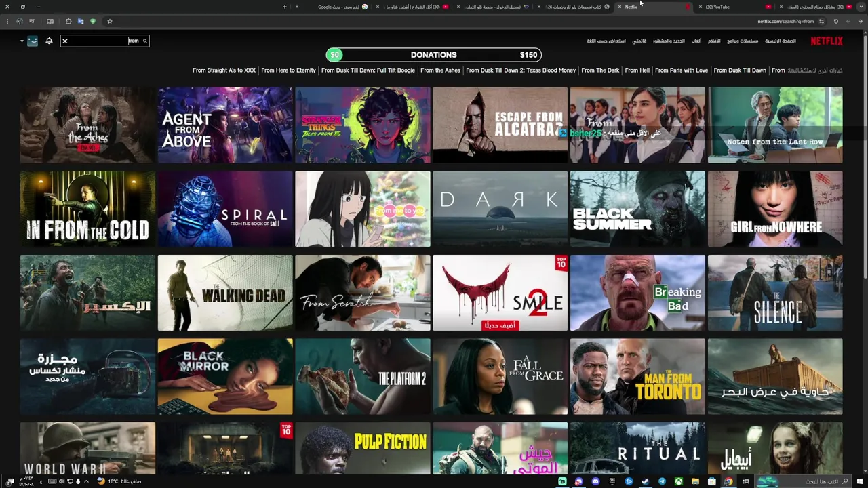The height and width of the screenshot is (488, 868).
Task: Open 'Black Summer' thumbnail
Action: coord(637,209)
